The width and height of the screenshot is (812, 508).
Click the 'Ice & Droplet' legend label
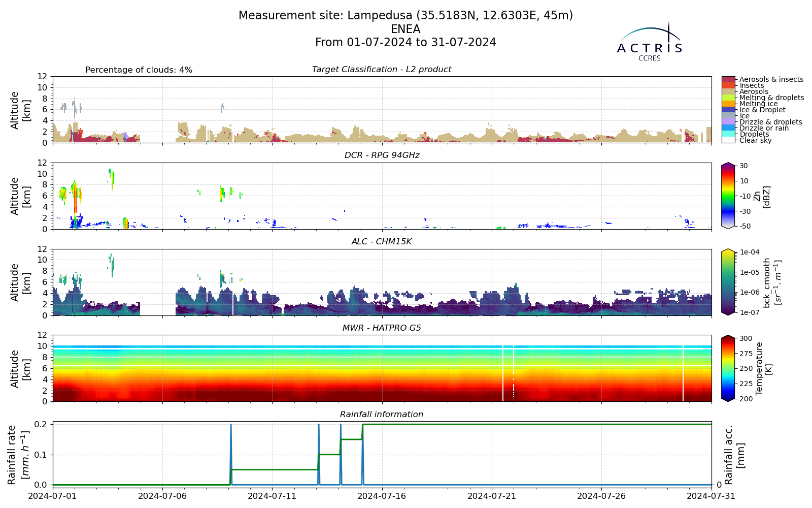(762, 110)
